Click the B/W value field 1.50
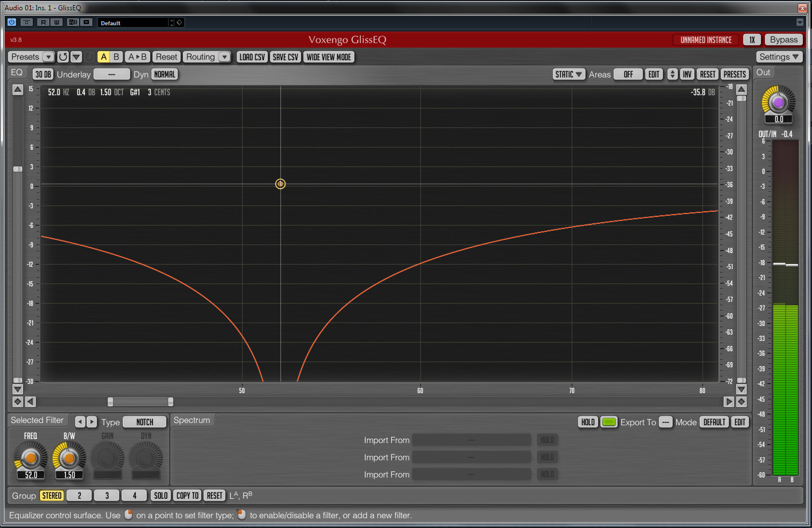Screen dimensions: 812x528 69,475
